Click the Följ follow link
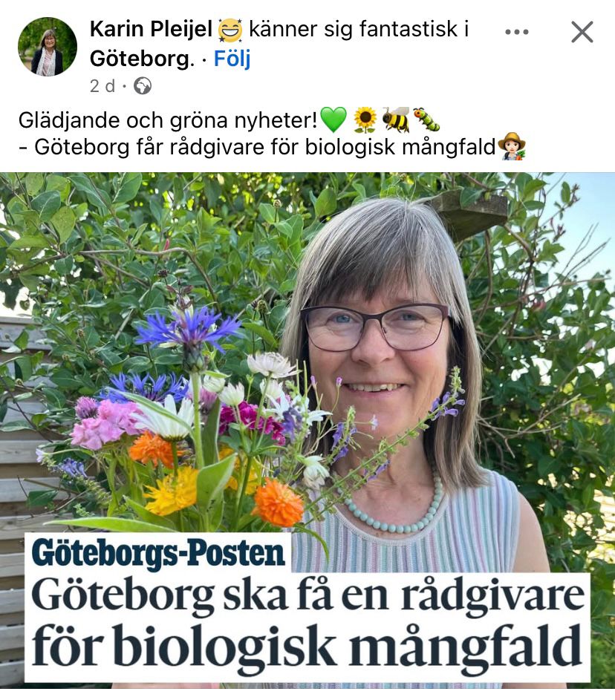 [x=232, y=59]
